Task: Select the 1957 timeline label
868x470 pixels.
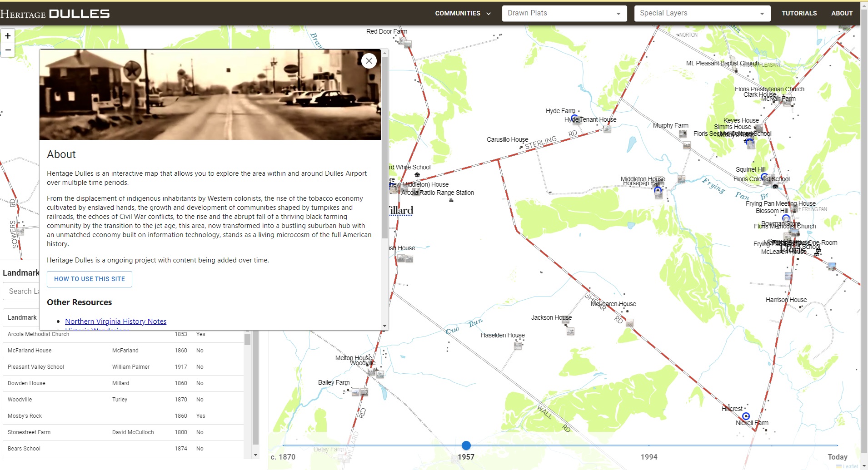Action: (x=466, y=457)
